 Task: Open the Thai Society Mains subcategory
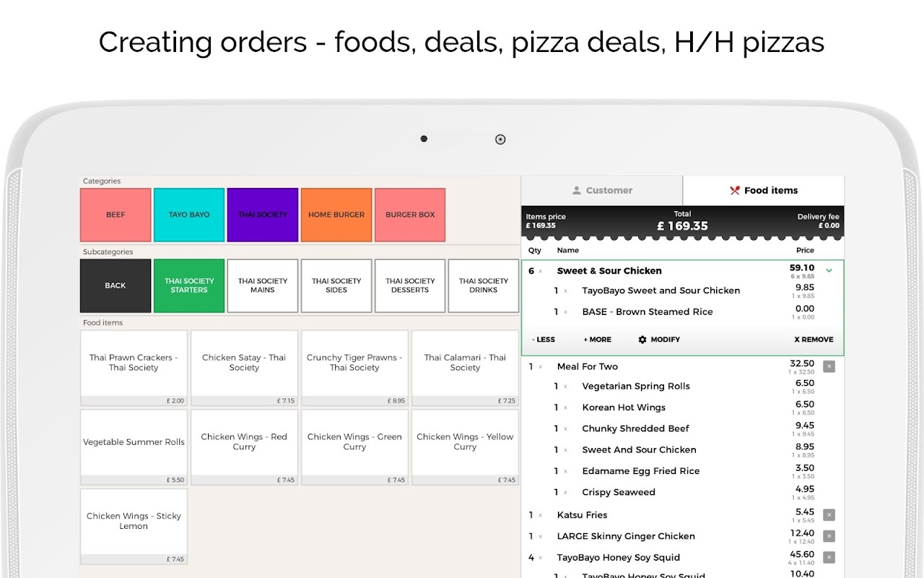[262, 285]
